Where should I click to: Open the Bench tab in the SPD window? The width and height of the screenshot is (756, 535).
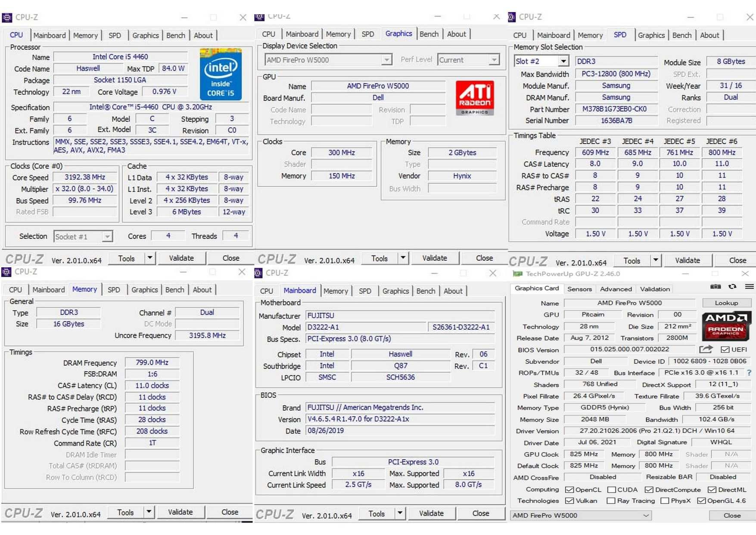point(681,35)
